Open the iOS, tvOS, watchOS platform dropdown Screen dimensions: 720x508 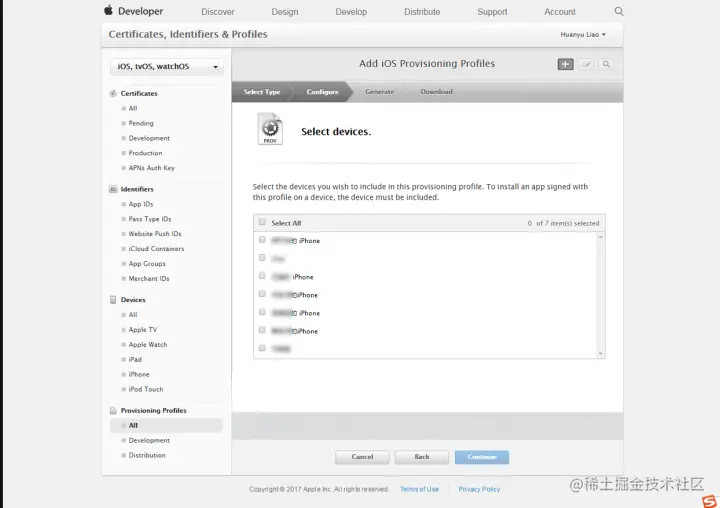pos(167,67)
